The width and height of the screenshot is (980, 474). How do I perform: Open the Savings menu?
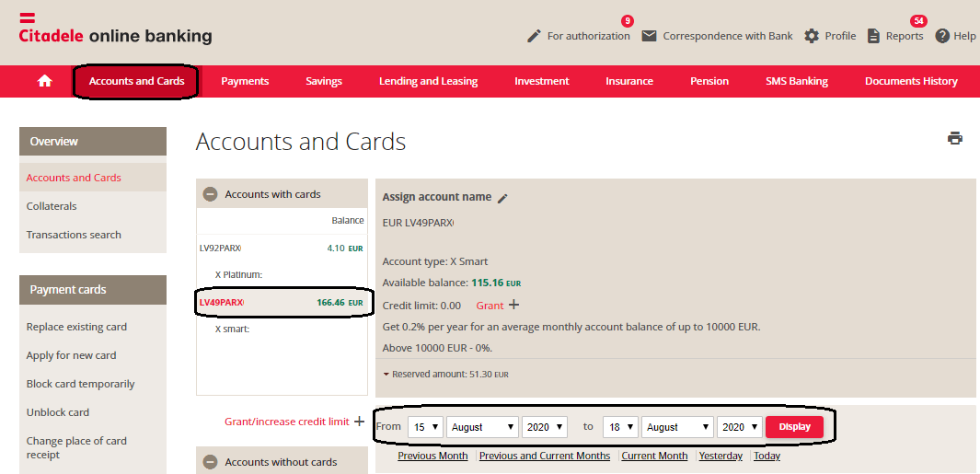pos(324,81)
